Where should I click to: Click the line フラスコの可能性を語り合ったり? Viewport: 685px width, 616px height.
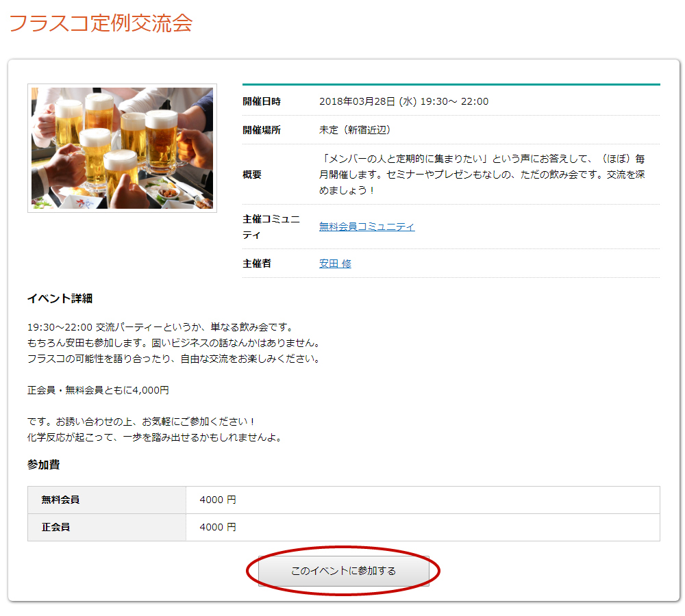point(174,359)
